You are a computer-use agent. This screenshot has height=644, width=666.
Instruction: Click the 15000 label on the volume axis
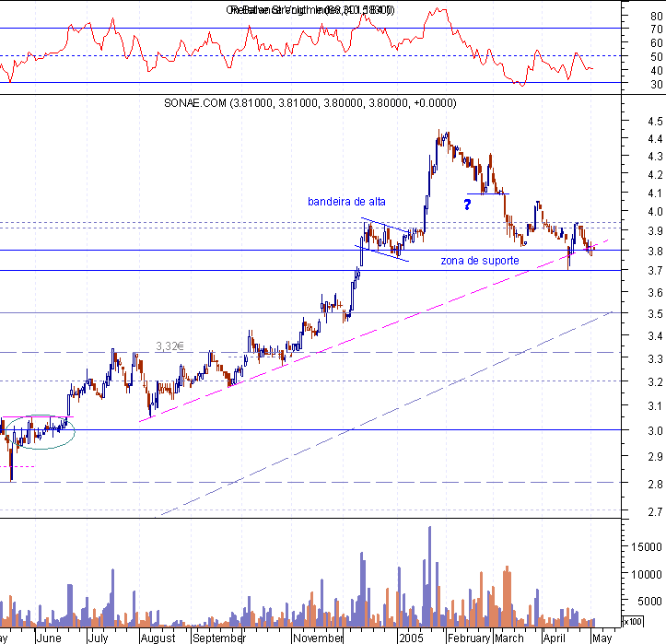[x=646, y=546]
